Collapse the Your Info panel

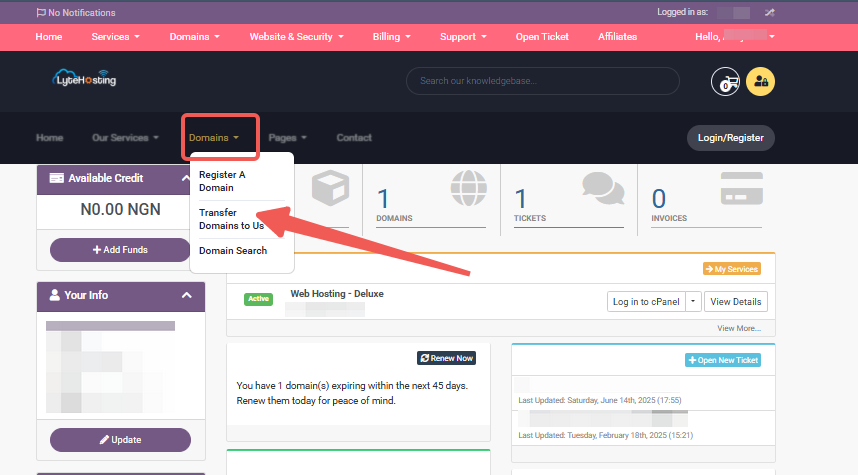click(187, 296)
